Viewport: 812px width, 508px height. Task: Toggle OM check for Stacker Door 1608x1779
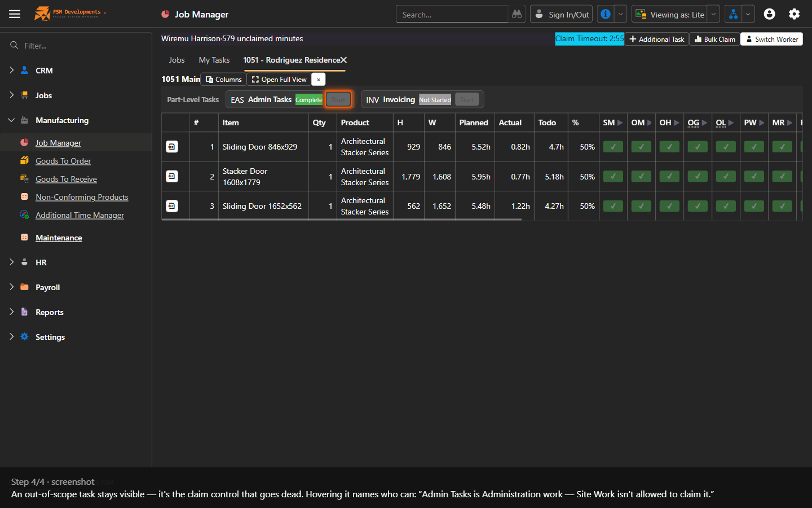coord(641,177)
